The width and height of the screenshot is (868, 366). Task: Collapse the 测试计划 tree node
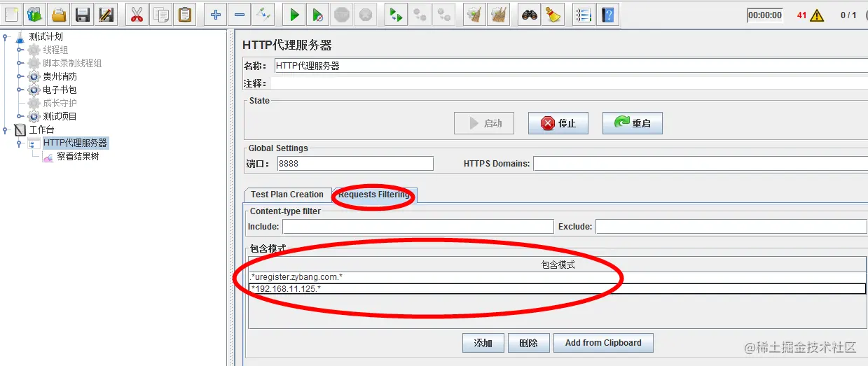5,37
